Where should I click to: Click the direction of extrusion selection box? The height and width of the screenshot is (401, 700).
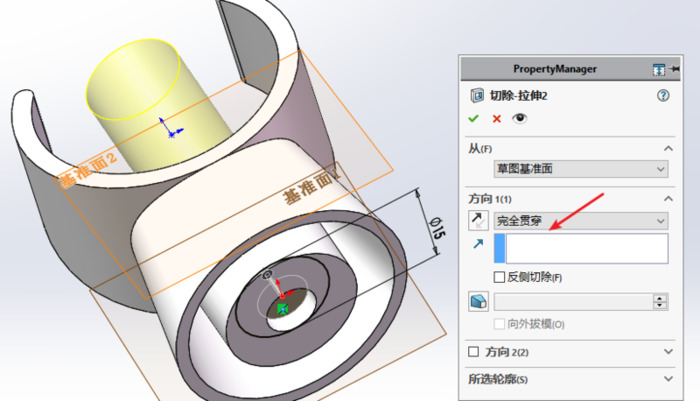[x=581, y=248]
